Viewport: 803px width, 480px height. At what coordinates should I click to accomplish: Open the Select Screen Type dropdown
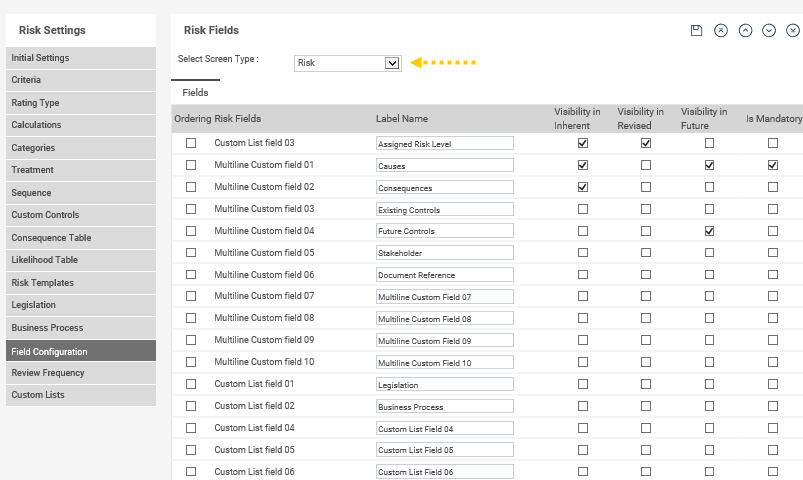(x=348, y=63)
